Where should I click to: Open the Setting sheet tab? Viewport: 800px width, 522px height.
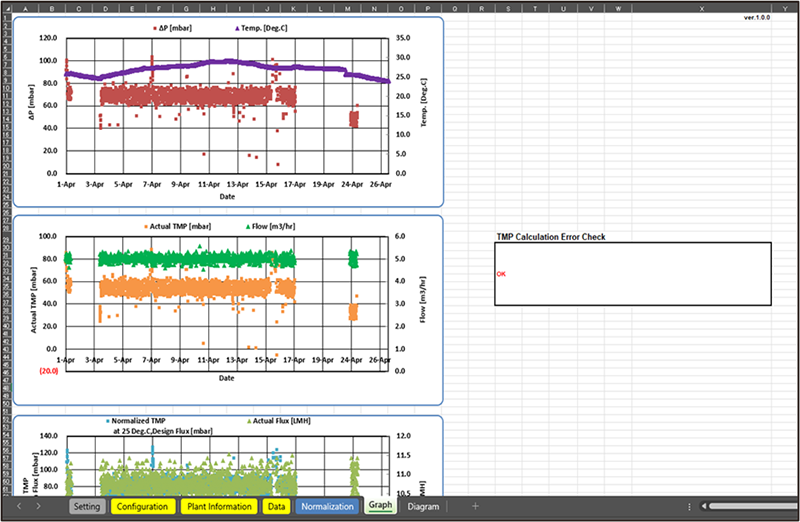click(87, 507)
